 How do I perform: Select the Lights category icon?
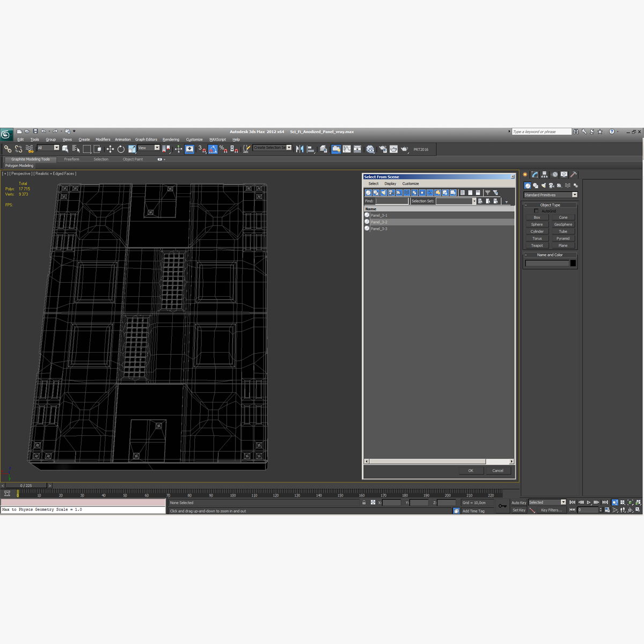[543, 186]
